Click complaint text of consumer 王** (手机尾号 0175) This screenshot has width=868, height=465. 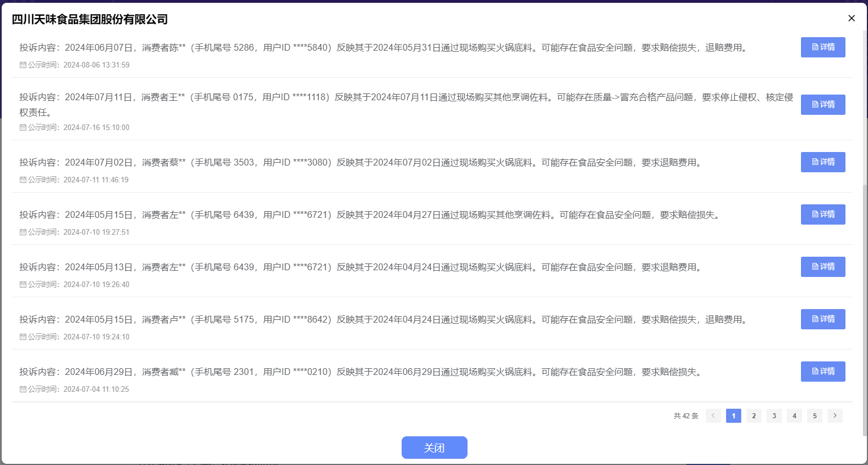(x=406, y=105)
